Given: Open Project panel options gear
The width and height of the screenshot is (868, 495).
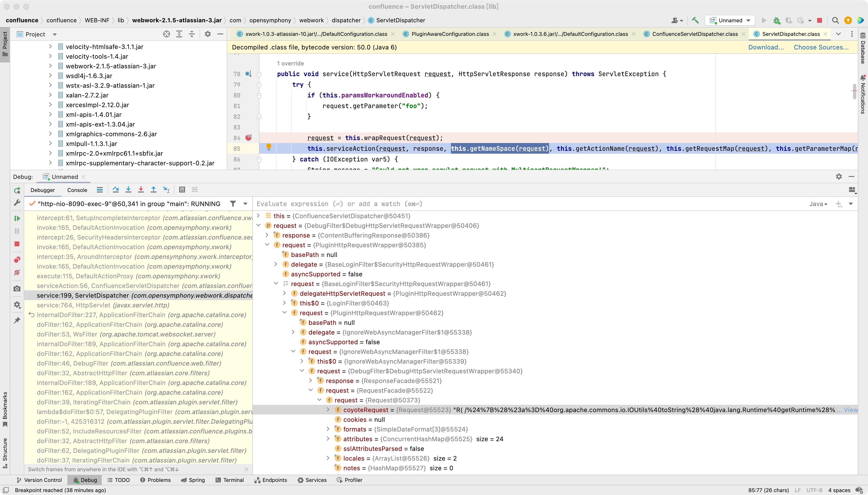Looking at the screenshot, I should 208,34.
